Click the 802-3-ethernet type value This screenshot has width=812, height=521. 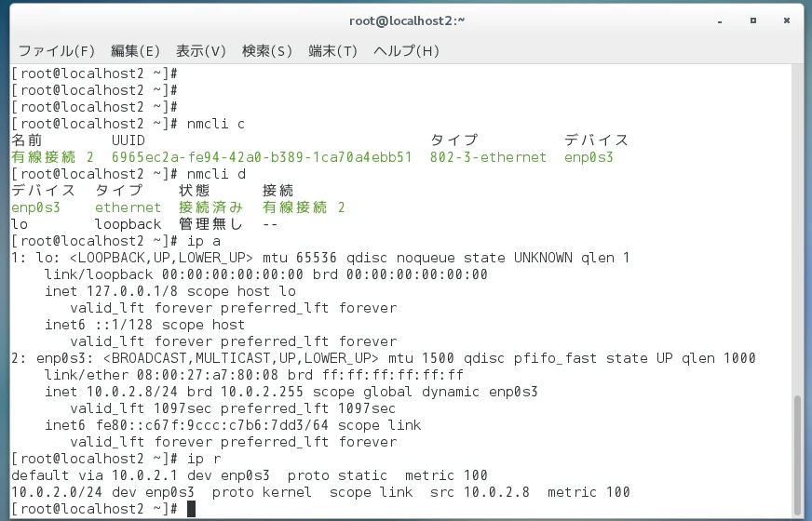pyautogui.click(x=488, y=157)
